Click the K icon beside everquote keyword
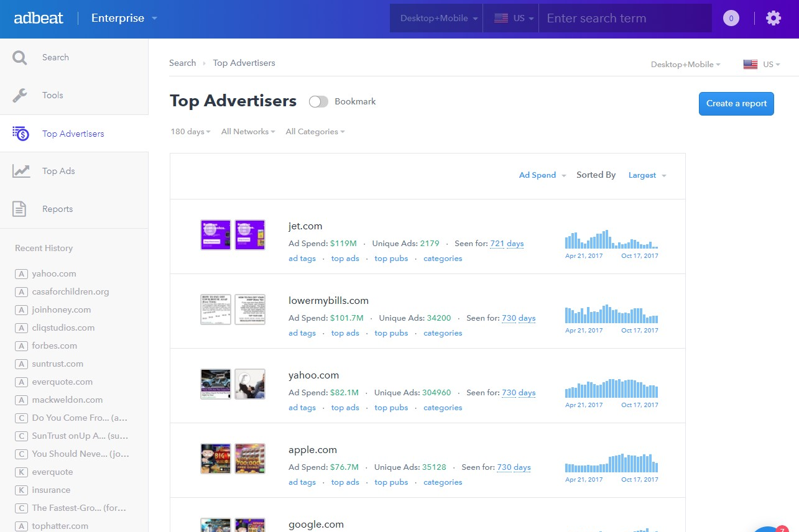The image size is (799, 532). (21, 472)
